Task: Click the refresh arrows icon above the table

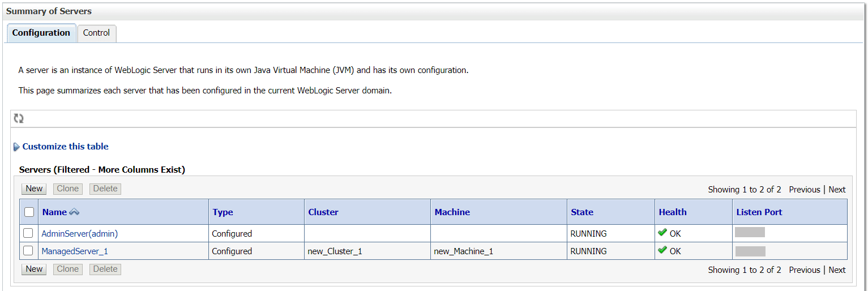Action: click(x=19, y=118)
